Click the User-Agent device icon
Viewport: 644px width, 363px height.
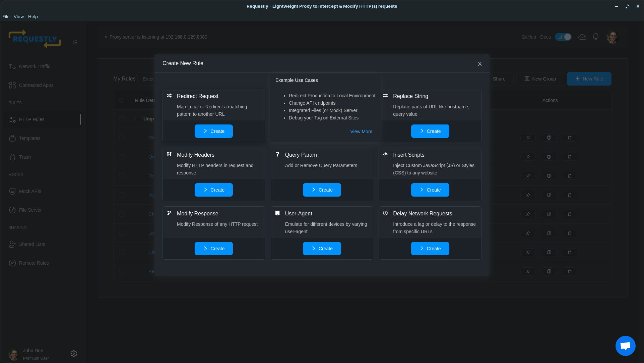pos(277,213)
